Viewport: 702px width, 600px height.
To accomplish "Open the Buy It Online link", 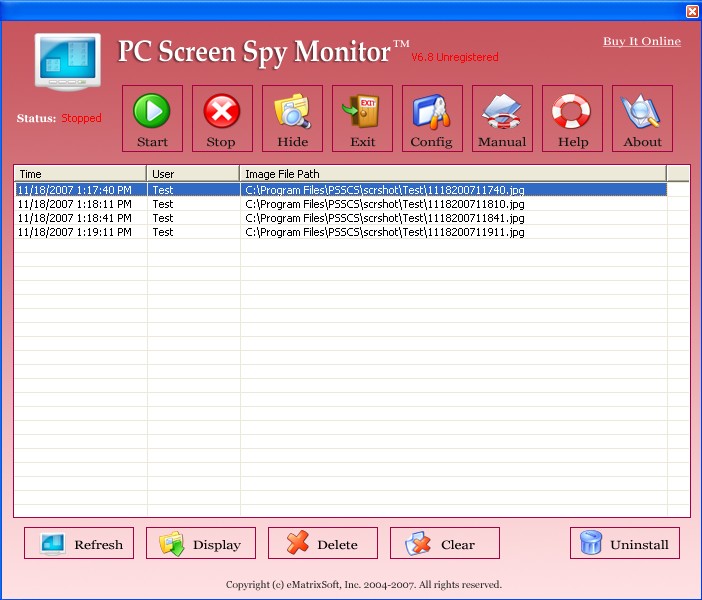I will (641, 41).
